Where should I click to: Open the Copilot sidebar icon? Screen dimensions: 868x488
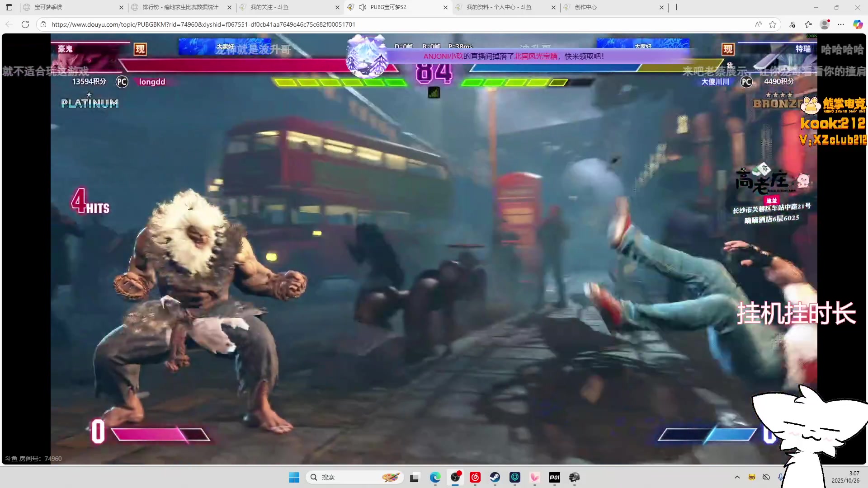point(858,24)
